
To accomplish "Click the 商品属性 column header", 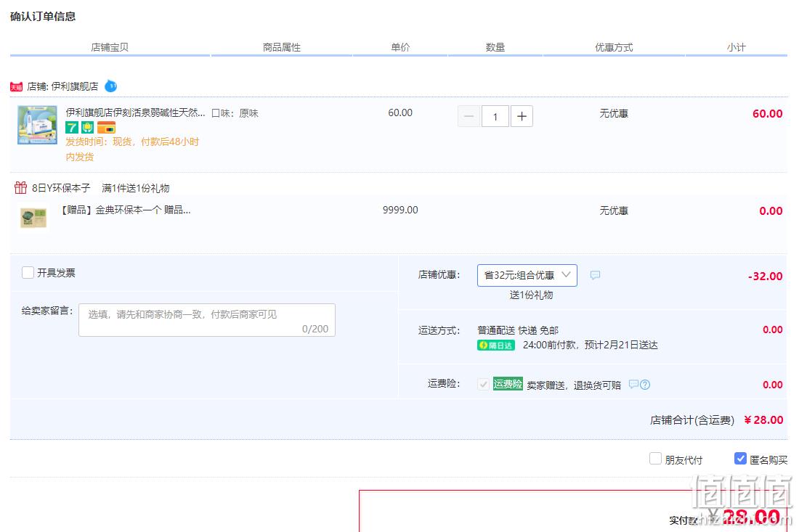I will [x=282, y=47].
